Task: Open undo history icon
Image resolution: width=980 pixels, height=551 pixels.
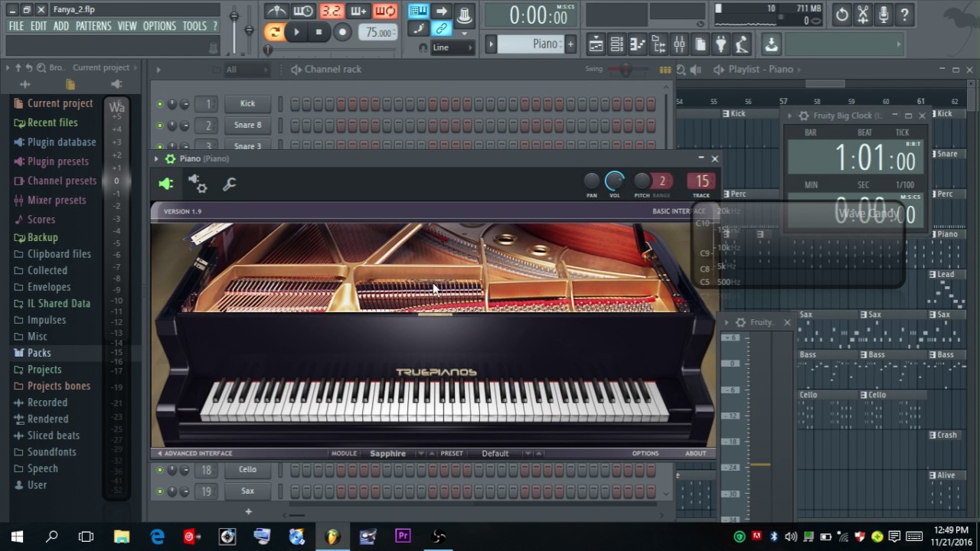Action: point(842,15)
